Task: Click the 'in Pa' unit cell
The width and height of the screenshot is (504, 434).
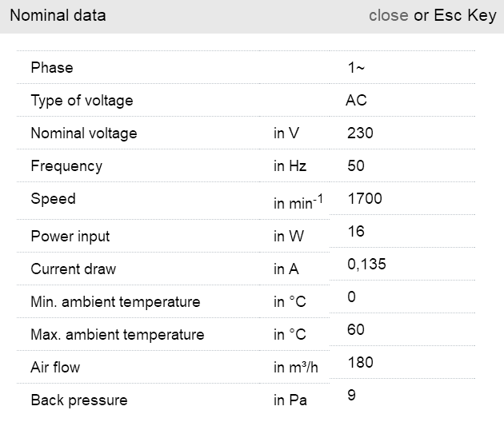Action: tap(290, 400)
